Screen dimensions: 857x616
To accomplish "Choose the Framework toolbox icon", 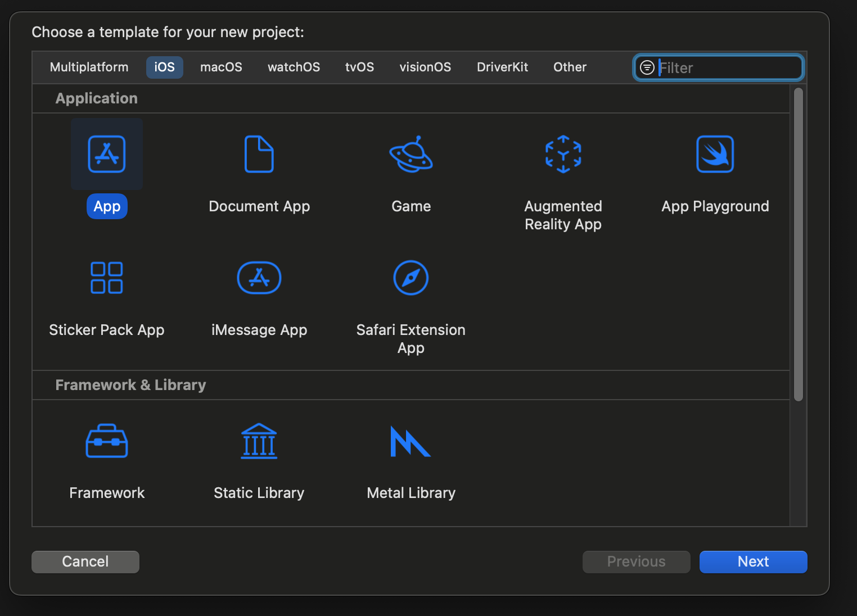I will (107, 441).
